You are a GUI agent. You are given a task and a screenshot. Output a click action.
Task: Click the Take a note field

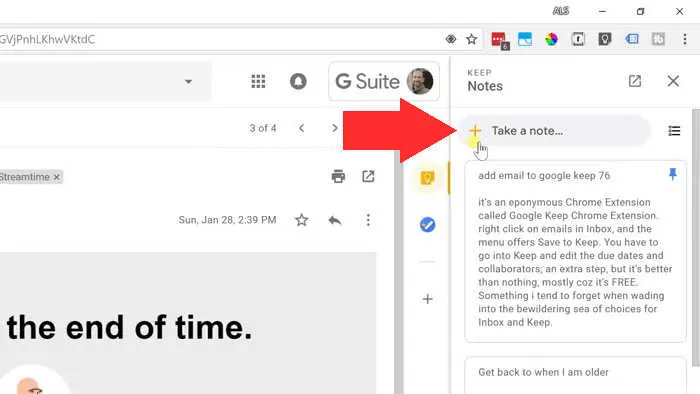point(555,131)
